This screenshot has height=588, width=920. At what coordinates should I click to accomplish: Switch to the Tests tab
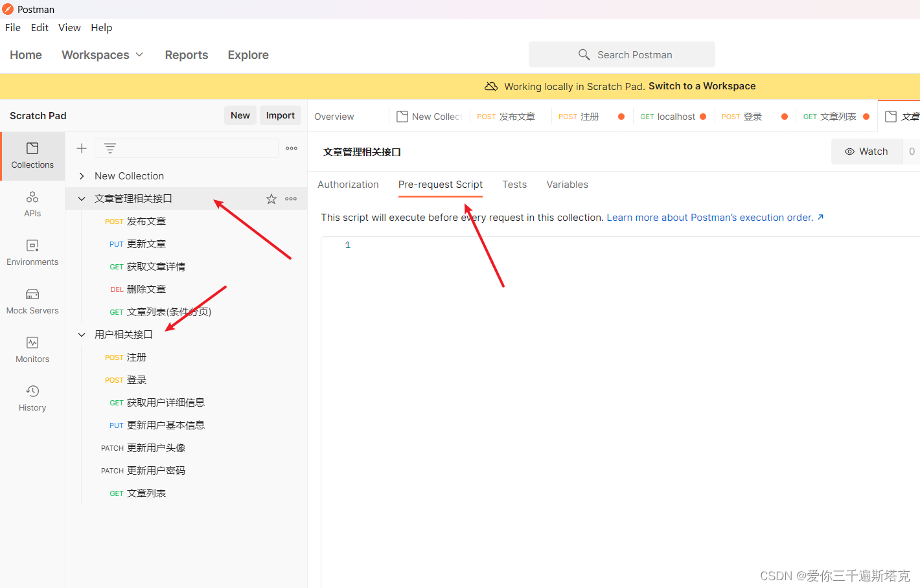(x=514, y=185)
